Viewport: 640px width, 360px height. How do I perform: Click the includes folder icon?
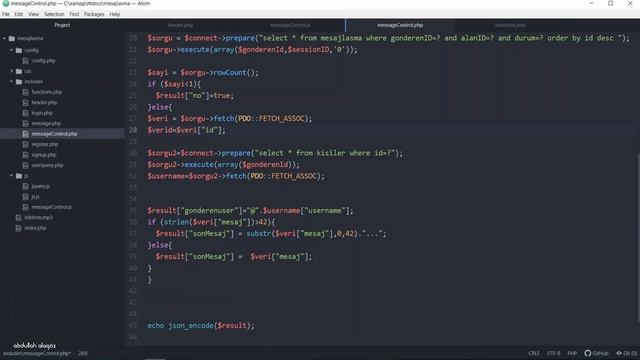[19, 82]
